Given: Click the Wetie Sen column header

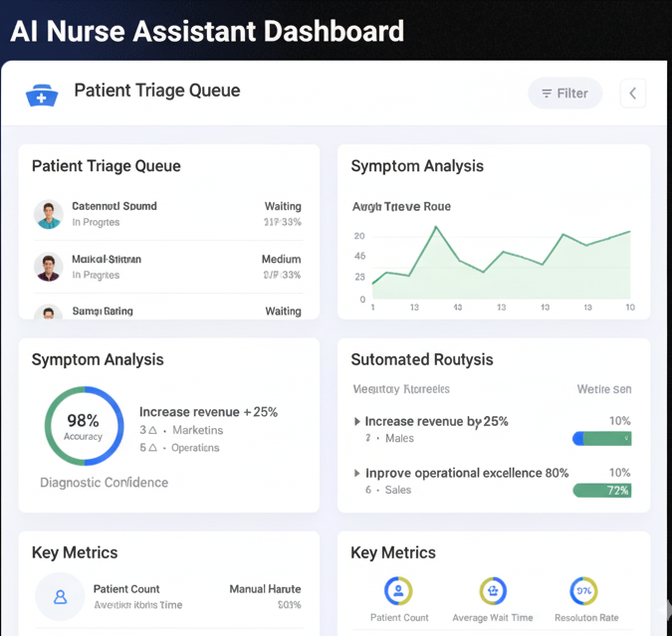Looking at the screenshot, I should 603,389.
